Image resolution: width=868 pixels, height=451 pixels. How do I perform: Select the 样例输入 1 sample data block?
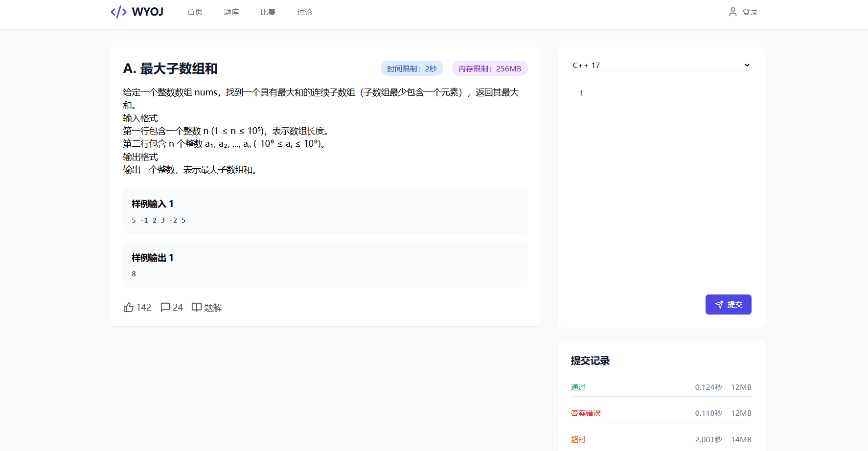325,211
